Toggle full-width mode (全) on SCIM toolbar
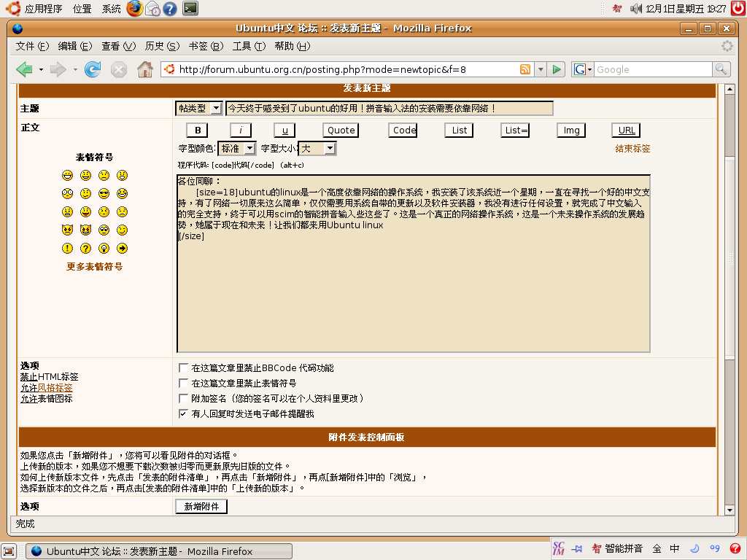 click(x=657, y=548)
